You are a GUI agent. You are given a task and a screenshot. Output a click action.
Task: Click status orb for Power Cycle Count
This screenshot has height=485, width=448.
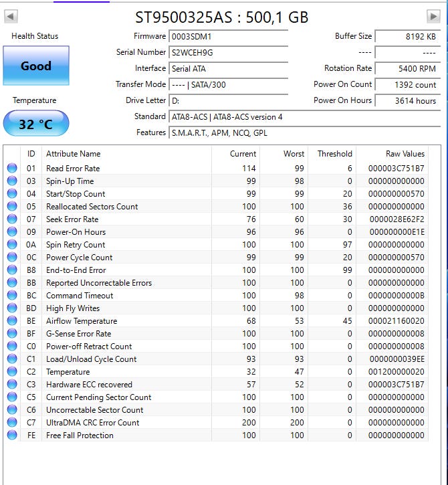(x=12, y=257)
